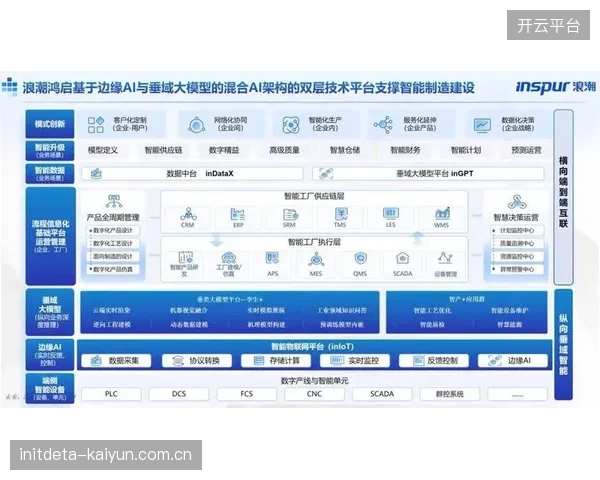
Task: Click the inDataX database icon
Action: click(x=96, y=174)
